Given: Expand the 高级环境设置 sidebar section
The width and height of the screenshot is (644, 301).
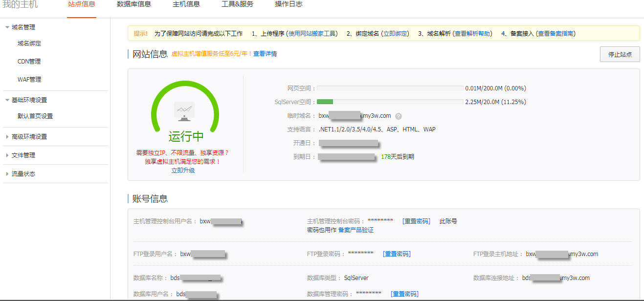Looking at the screenshot, I should coord(29,137).
